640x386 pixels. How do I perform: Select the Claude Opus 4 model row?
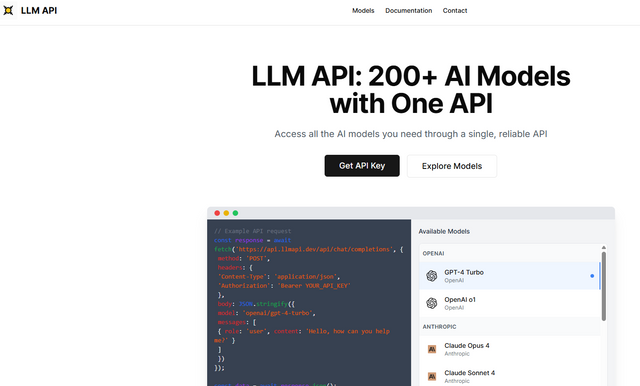tap(509, 349)
